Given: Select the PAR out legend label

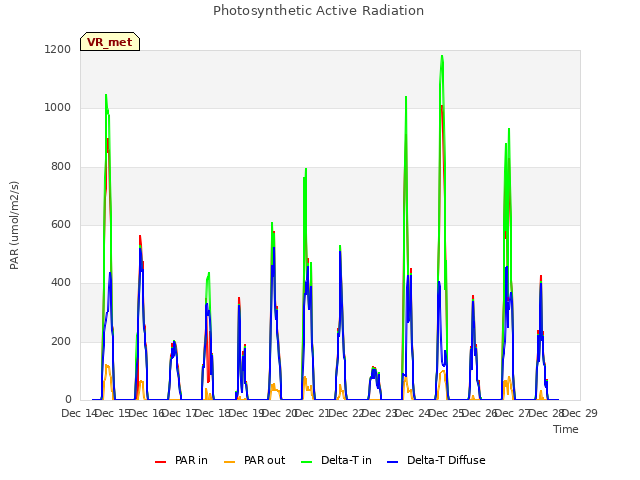Looking at the screenshot, I should coord(264,460).
